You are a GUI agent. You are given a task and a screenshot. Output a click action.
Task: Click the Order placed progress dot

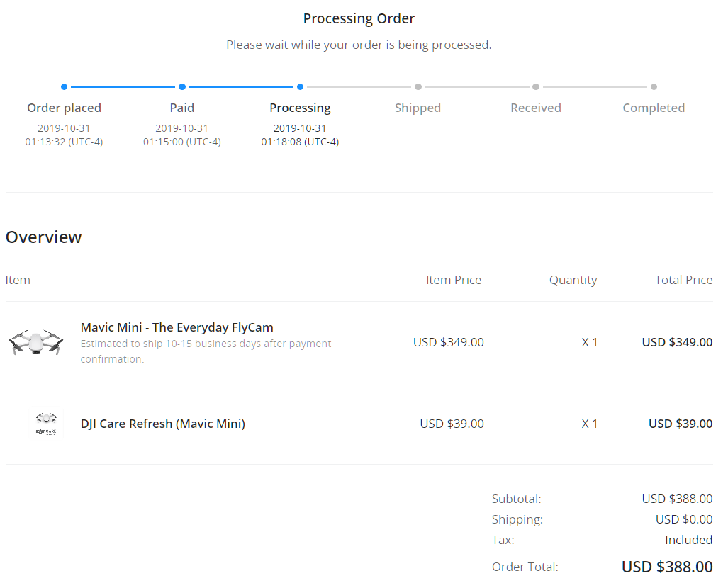click(64, 87)
